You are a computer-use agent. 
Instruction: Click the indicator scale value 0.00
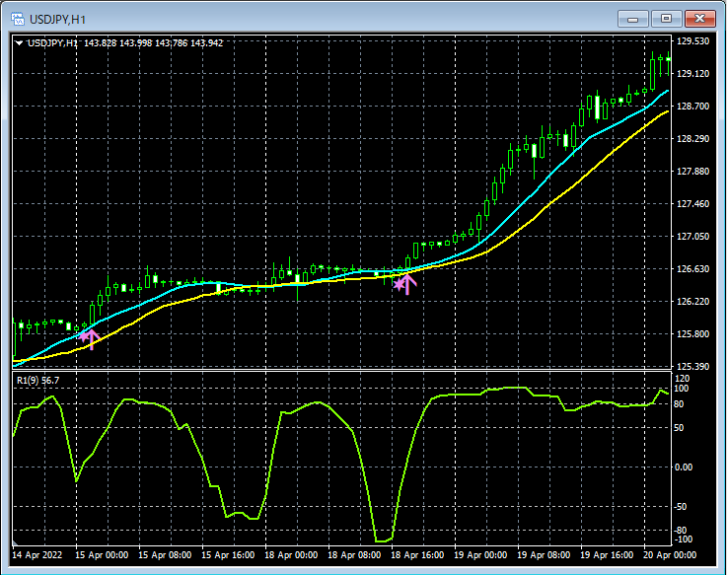683,467
